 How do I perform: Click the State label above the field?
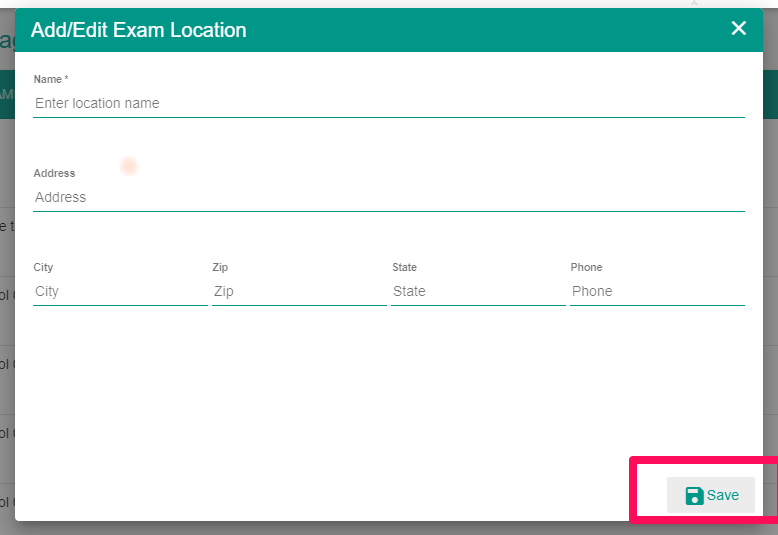pos(404,267)
